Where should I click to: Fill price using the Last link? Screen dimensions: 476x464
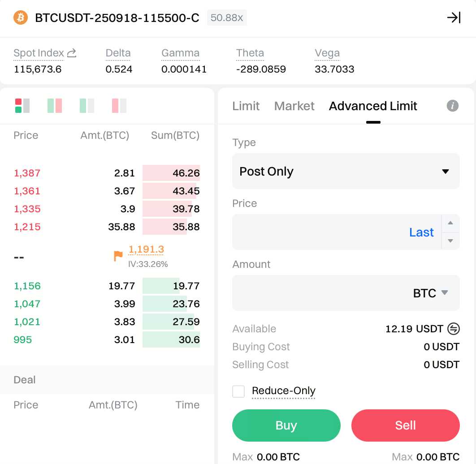click(x=421, y=232)
